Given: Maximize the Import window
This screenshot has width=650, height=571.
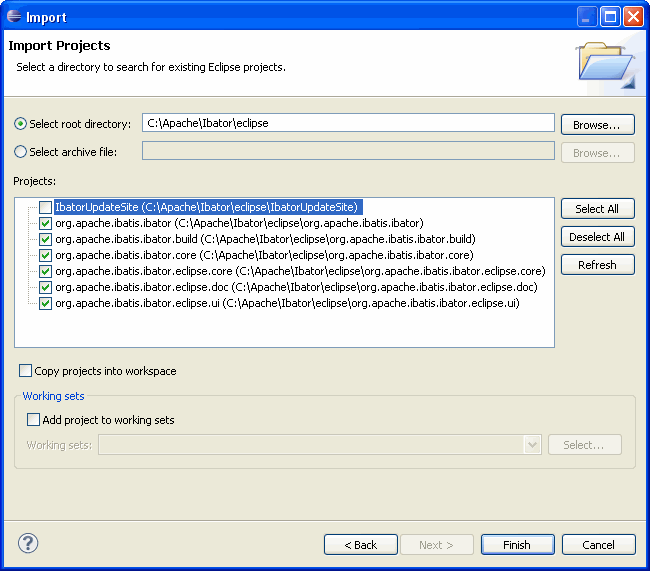Looking at the screenshot, I should coord(610,17).
